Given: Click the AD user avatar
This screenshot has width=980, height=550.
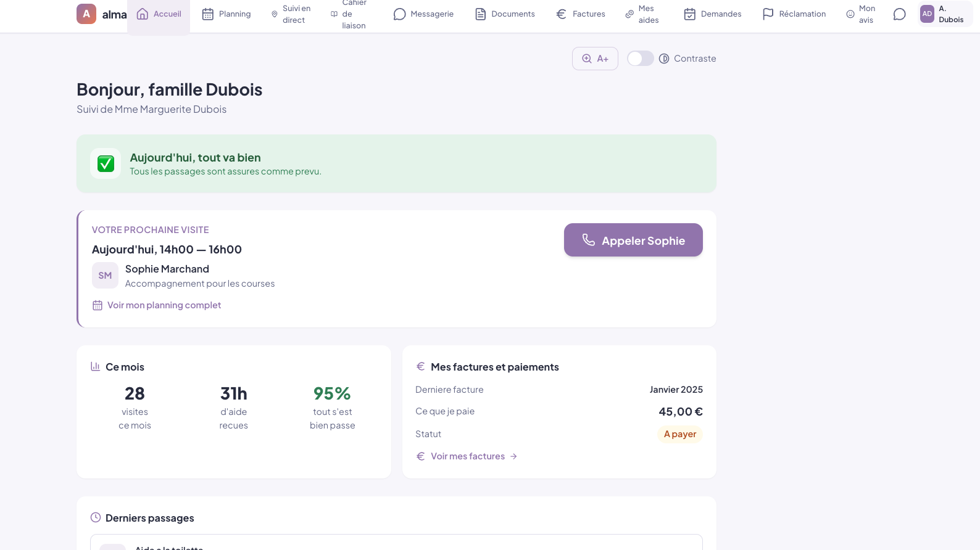Looking at the screenshot, I should [927, 14].
